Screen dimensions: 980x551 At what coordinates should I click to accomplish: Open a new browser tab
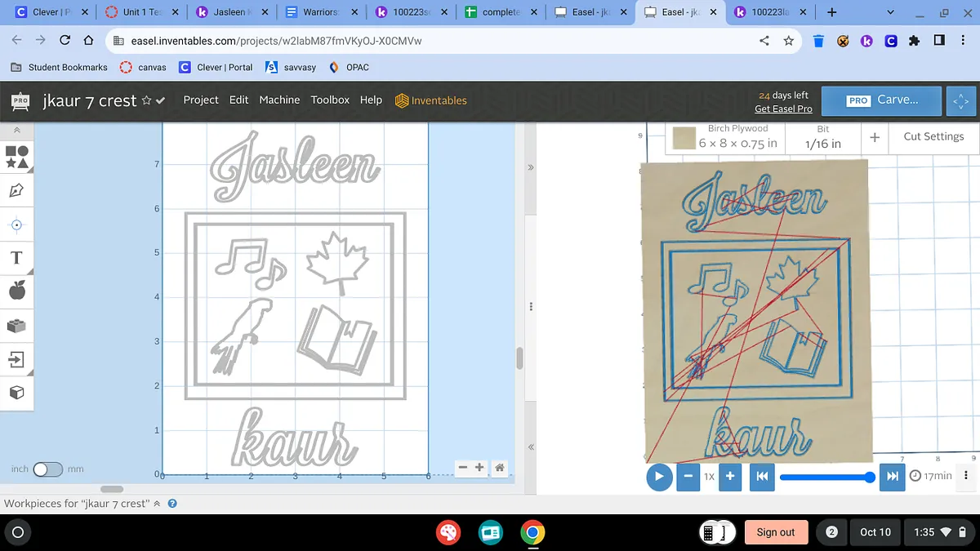tap(831, 12)
